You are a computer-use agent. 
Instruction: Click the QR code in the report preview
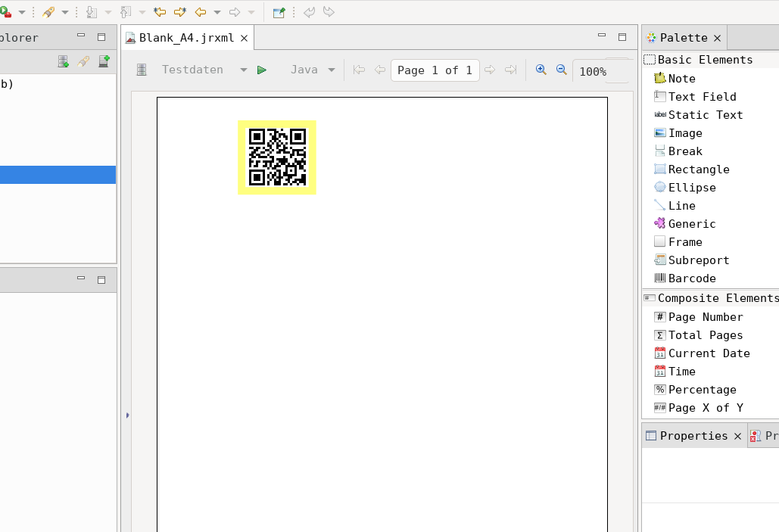pos(277,157)
